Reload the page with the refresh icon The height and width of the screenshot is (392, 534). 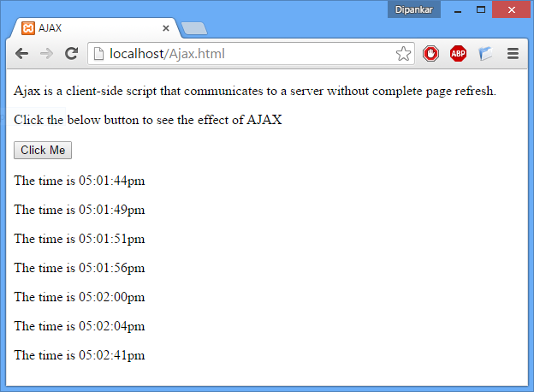[72, 53]
